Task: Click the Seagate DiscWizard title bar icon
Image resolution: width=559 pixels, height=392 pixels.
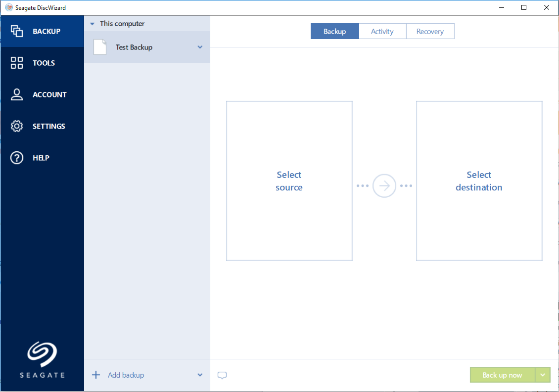Action: [x=9, y=7]
